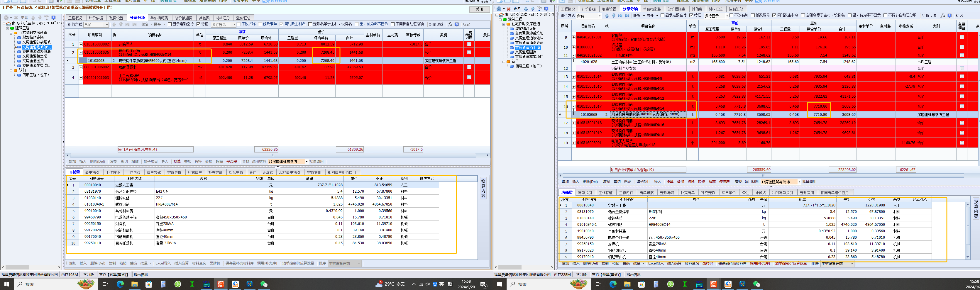This screenshot has width=980, height=290.
Task: Toggle 不改名称 checkbox in right window
Action: (x=731, y=16)
